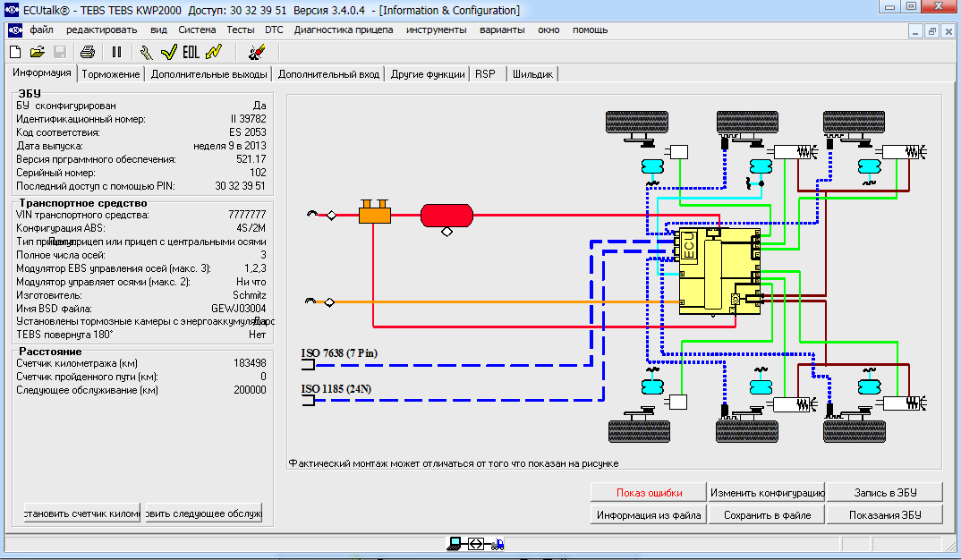
Task: Start the EOL test toolbar icon
Action: point(191,52)
